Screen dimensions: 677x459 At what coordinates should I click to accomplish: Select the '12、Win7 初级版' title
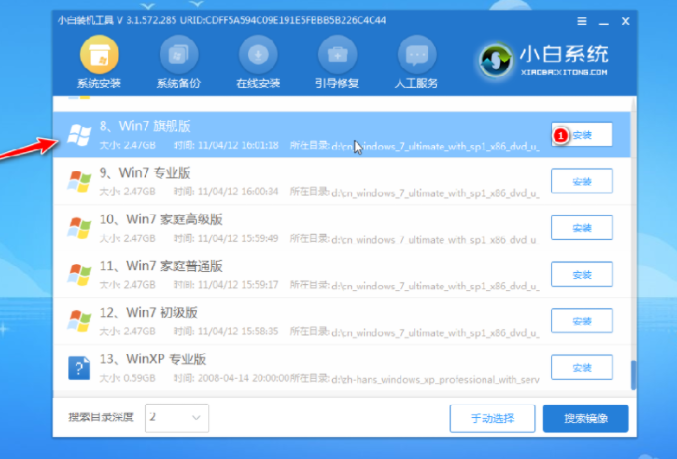149,313
